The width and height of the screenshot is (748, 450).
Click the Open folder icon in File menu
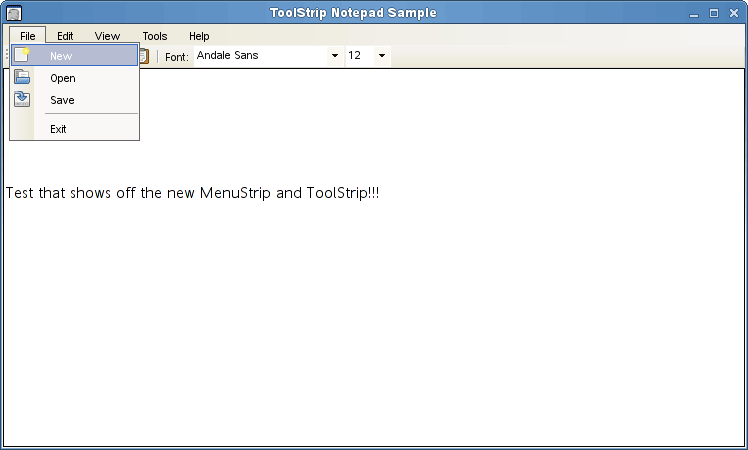(22, 78)
